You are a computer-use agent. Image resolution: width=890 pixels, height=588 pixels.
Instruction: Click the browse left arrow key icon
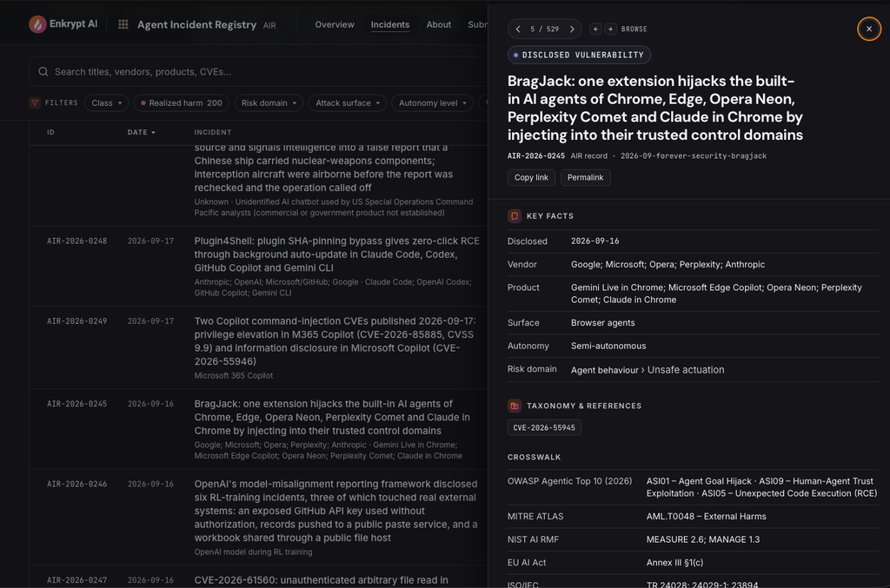[x=595, y=29]
